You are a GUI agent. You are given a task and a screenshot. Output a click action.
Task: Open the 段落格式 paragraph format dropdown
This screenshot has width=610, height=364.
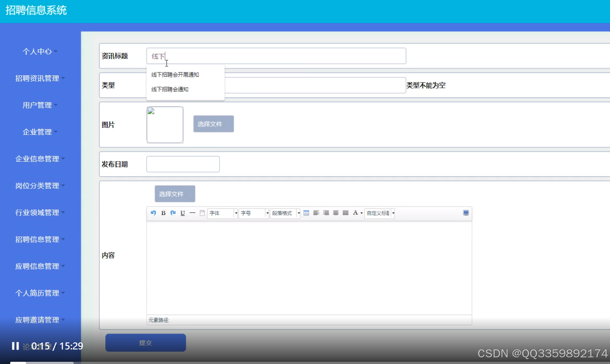pyautogui.click(x=285, y=213)
